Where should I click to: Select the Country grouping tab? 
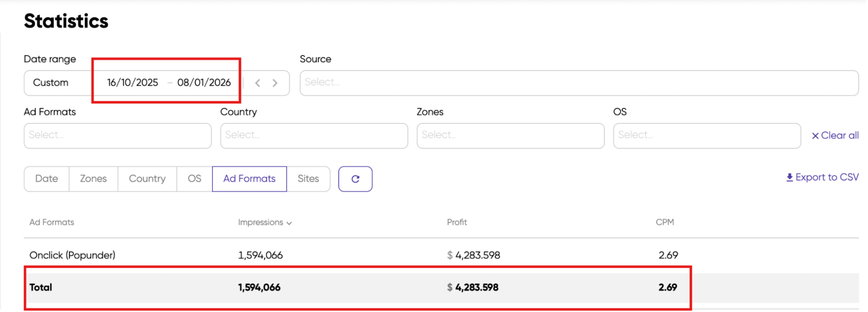click(x=147, y=179)
